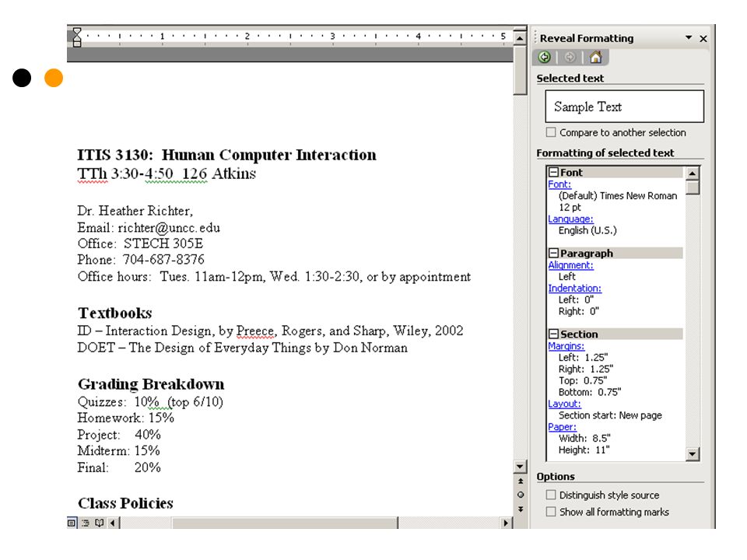747x560 pixels.
Task: Click the Home icon in task pane
Action: (595, 57)
